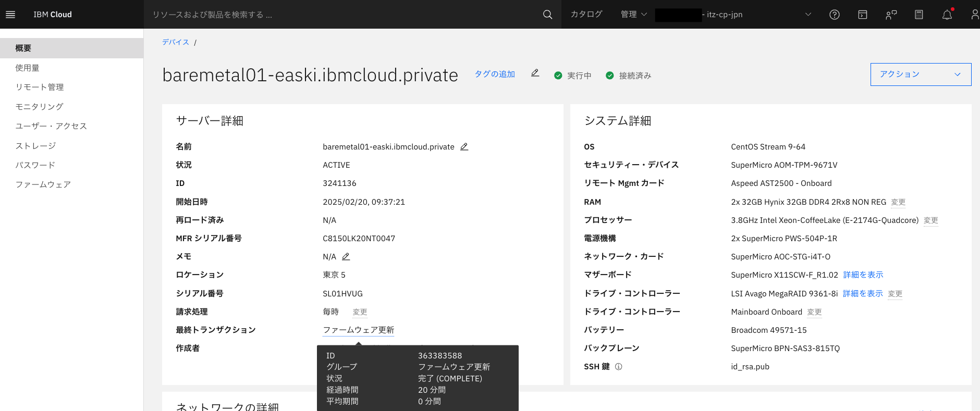Click the OS value CentOS Stream 9-64
The width and height of the screenshot is (980, 411).
point(768,147)
